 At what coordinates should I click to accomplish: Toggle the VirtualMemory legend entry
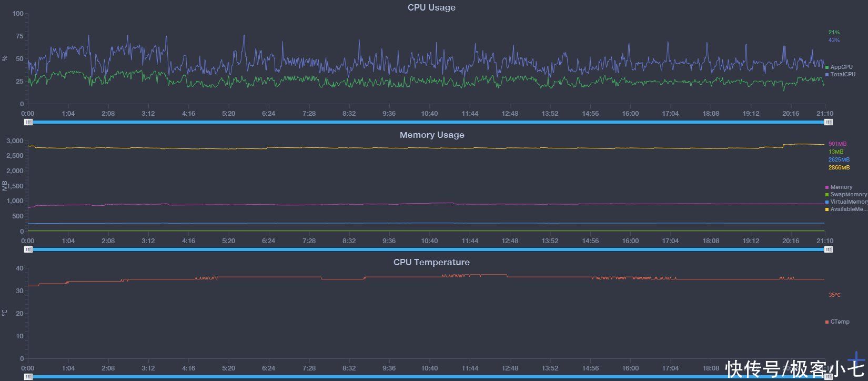(846, 202)
